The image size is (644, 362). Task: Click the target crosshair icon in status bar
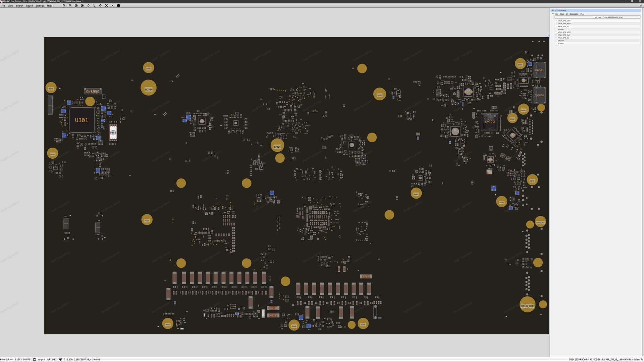click(61, 359)
